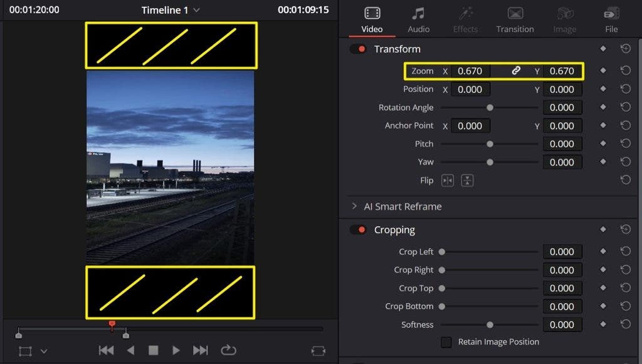Toggle the Zoom X/Y link icon

516,70
